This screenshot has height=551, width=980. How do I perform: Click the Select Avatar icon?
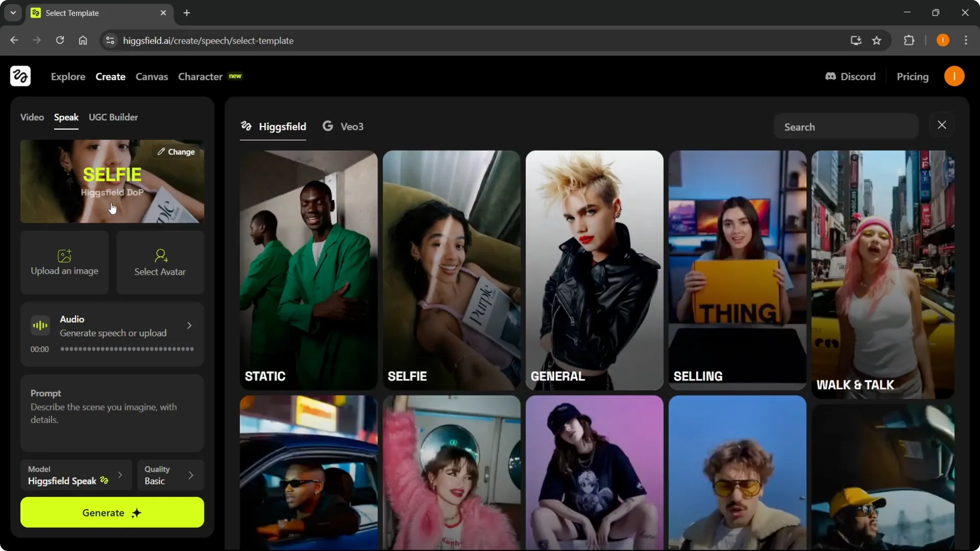coord(160,255)
